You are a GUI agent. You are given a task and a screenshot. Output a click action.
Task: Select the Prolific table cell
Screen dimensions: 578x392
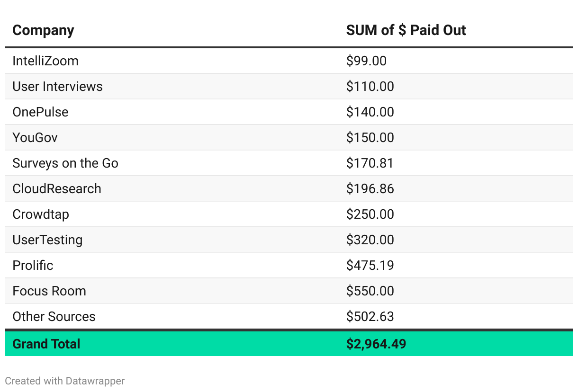tap(33, 266)
